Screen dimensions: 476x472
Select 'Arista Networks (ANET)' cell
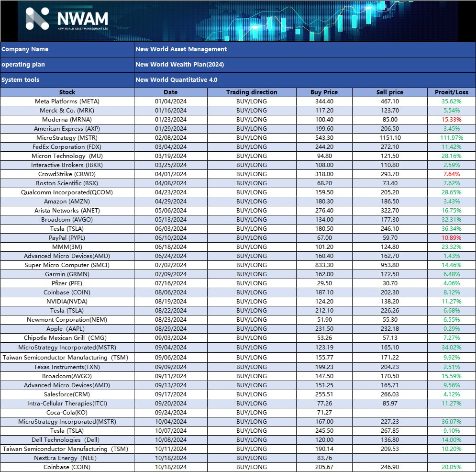[67, 211]
